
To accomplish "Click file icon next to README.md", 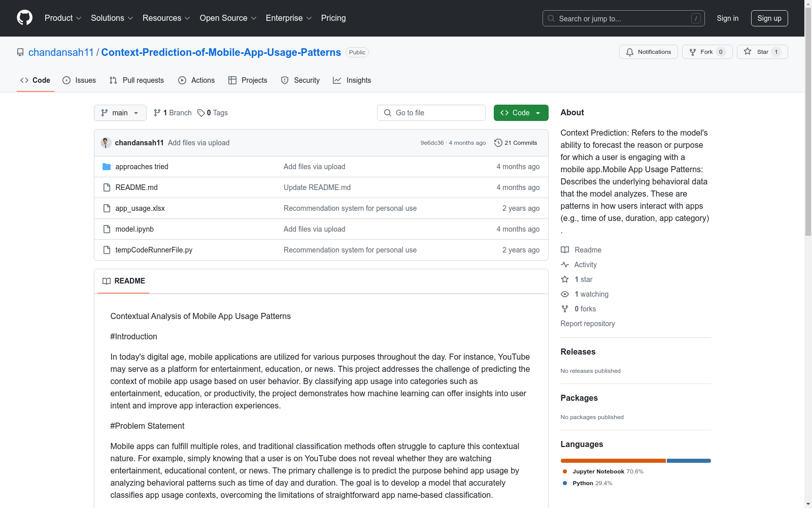I will 107,187.
